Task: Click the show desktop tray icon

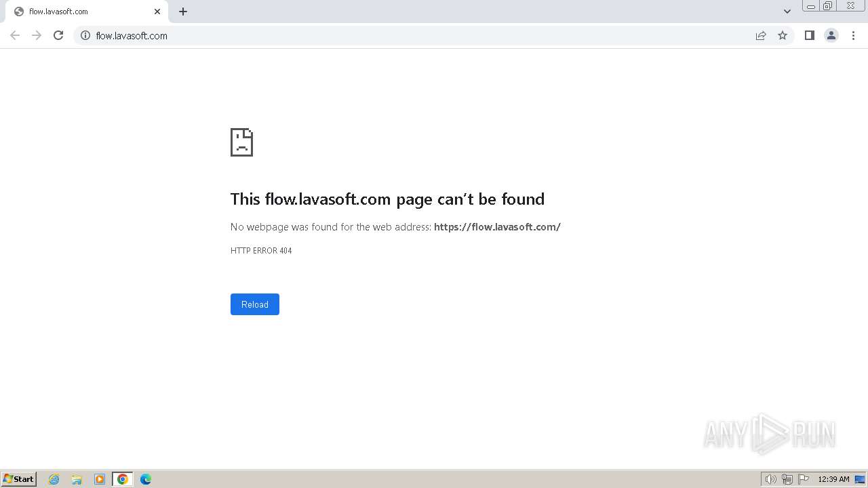Action: (x=860, y=479)
